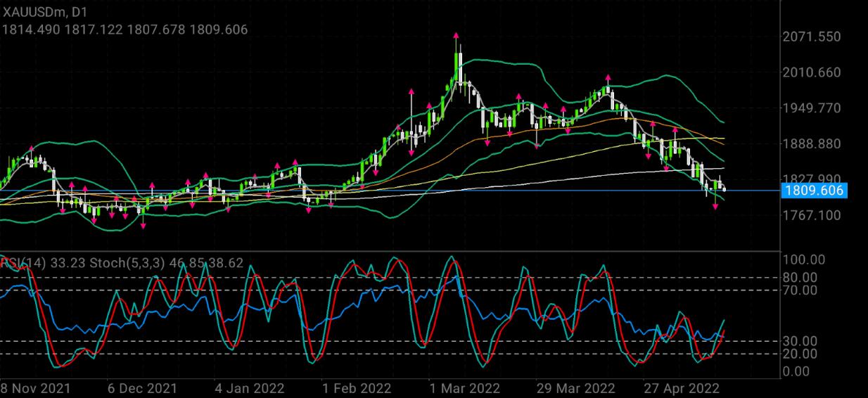Click the RSI(14) Stoch(5,3,3) indicator label
The image size is (868, 398).
(122, 264)
